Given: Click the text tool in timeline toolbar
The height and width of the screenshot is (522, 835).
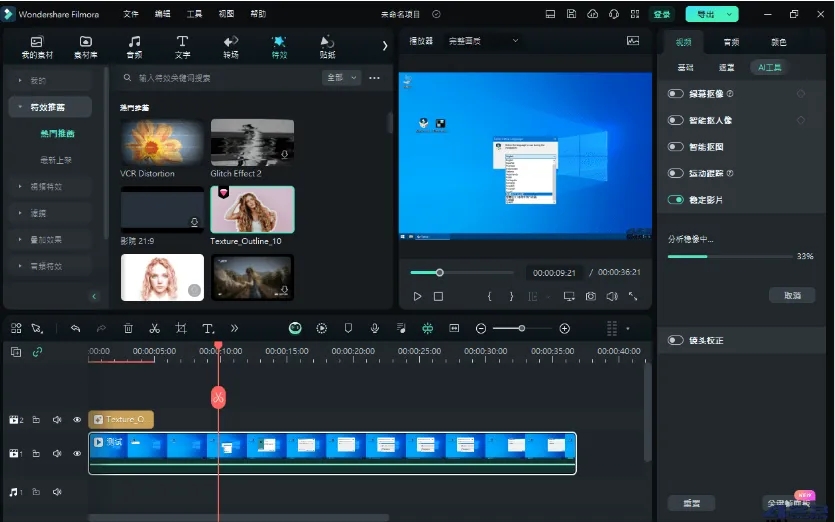Looking at the screenshot, I should (208, 329).
